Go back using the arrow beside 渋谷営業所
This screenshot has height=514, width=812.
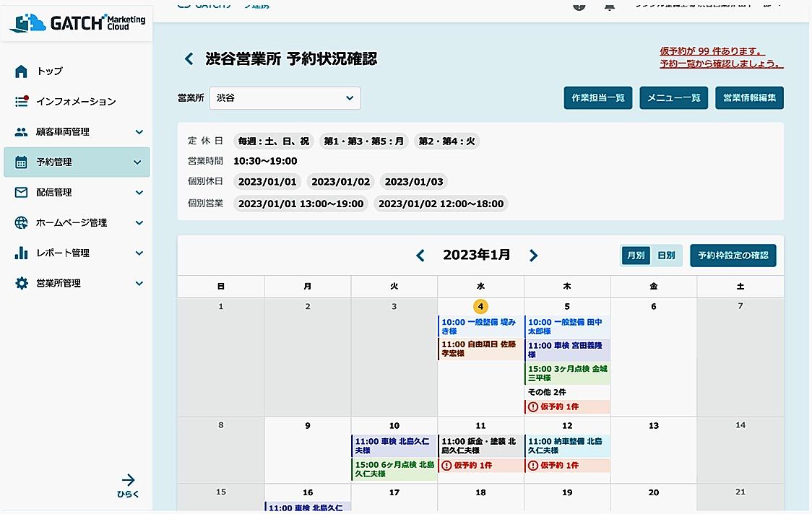(x=189, y=59)
